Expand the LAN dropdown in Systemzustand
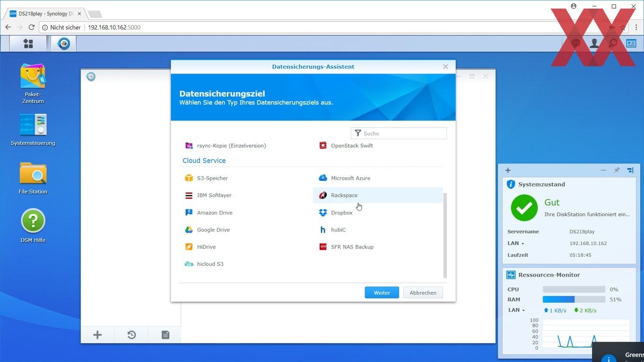The height and width of the screenshot is (362, 644). (x=516, y=244)
